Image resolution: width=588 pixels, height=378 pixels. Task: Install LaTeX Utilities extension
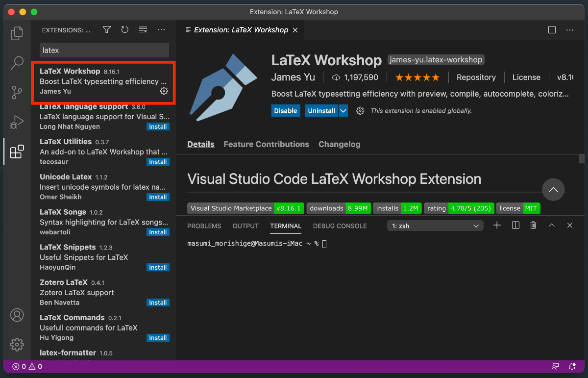coord(158,162)
